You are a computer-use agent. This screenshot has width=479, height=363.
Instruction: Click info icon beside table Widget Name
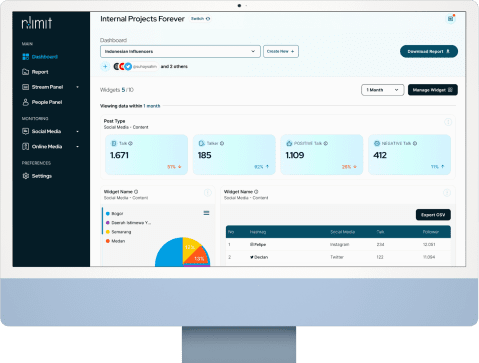pos(256,192)
